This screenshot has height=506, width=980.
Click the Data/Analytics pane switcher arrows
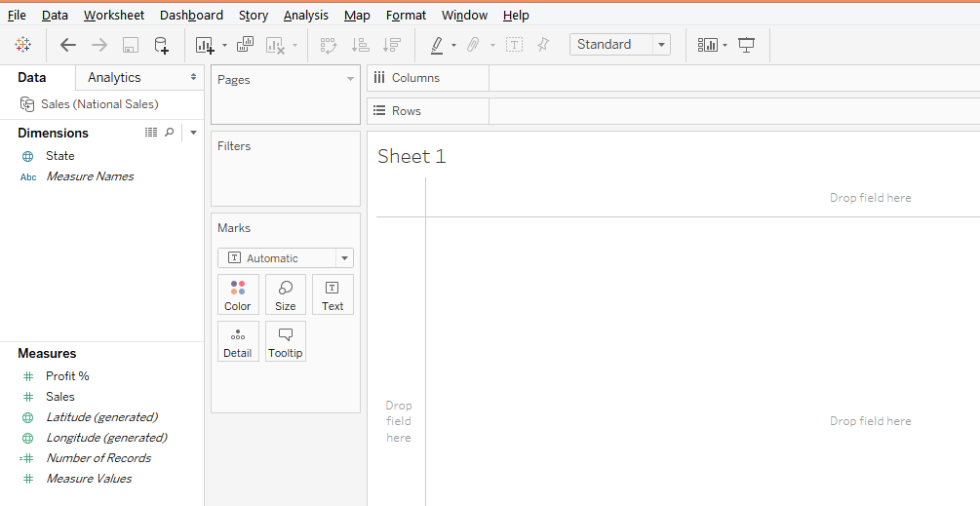193,77
